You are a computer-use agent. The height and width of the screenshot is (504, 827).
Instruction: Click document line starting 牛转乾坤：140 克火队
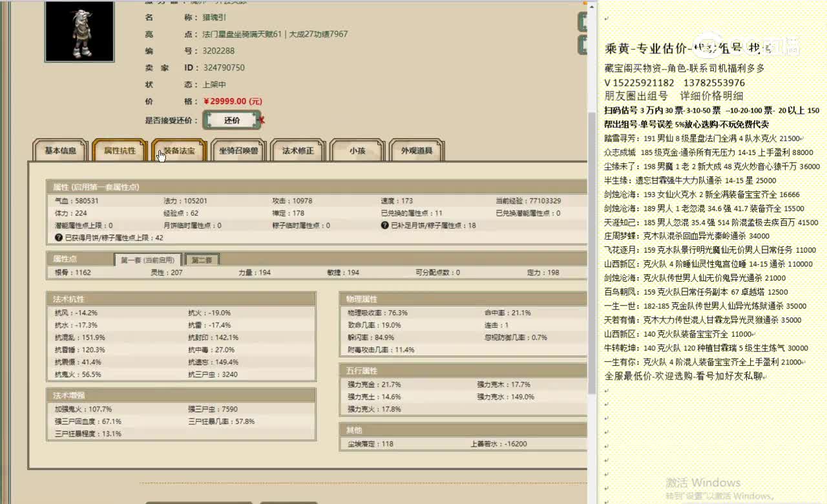click(706, 348)
